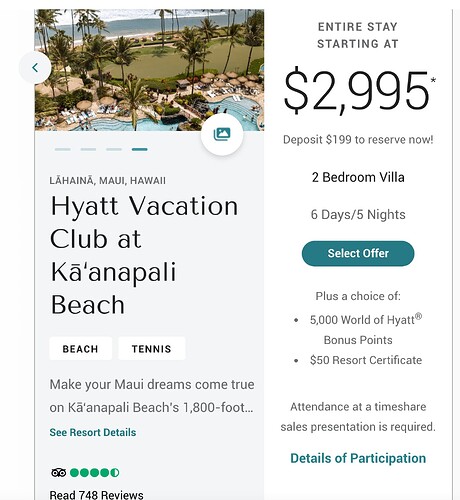Open Read 748 Reviews link

pyautogui.click(x=97, y=495)
